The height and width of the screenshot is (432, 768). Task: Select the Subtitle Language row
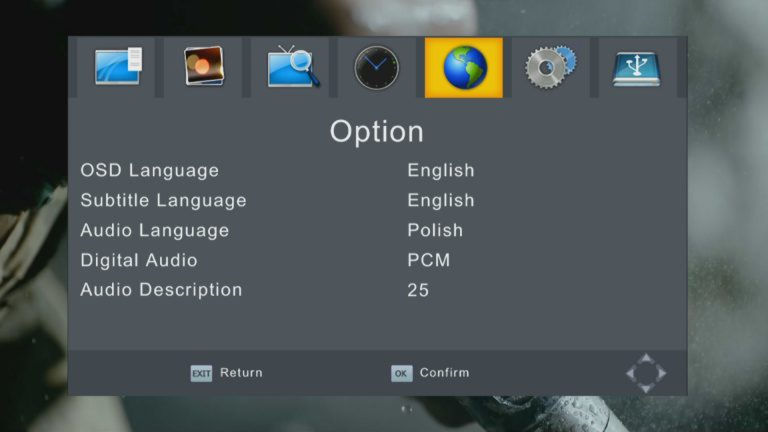tap(377, 200)
